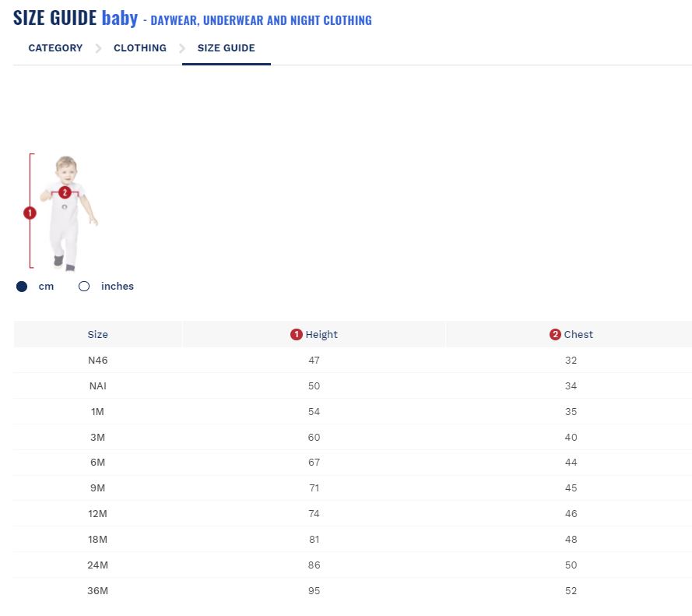
Task: Click the red 2 badge in Chest header
Action: (555, 335)
